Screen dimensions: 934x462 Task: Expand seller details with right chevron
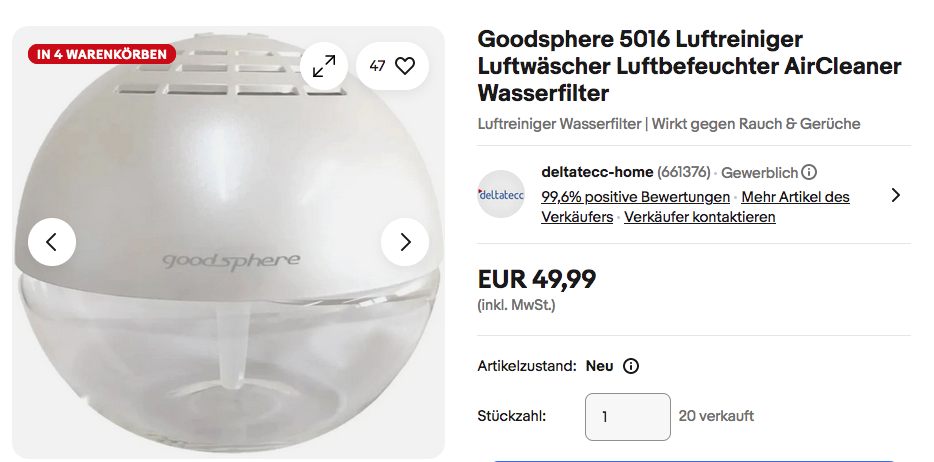[895, 195]
